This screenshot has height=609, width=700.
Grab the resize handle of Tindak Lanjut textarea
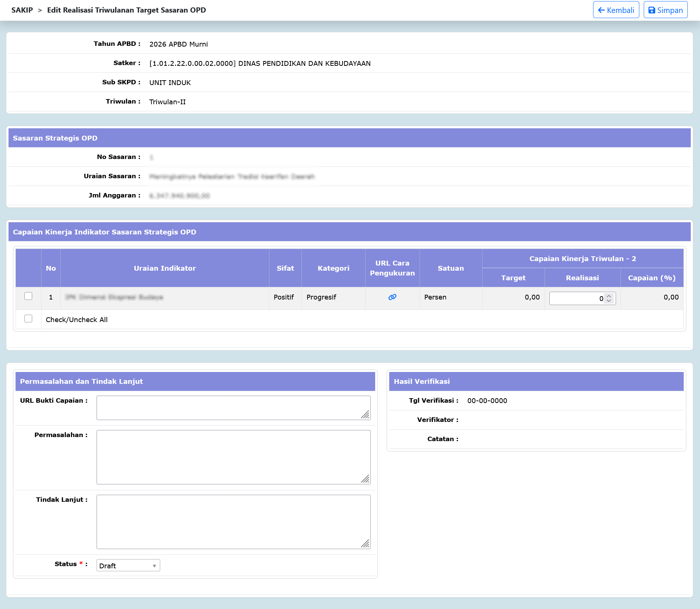[x=366, y=544]
